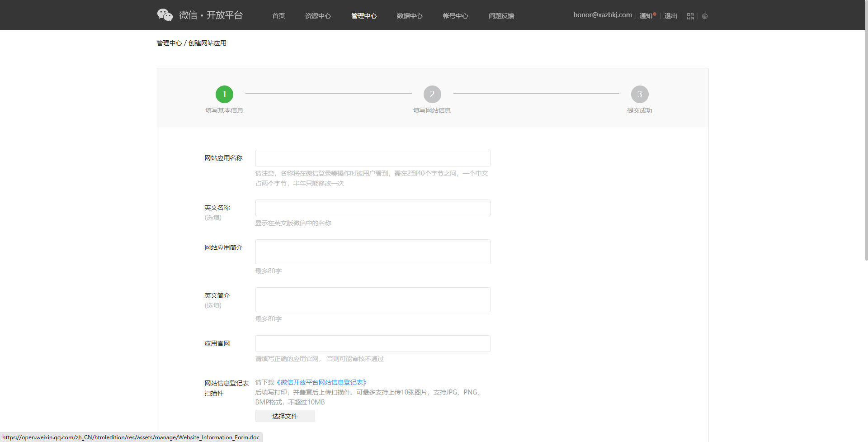868x442 pixels.
Task: Open 数据中心 navigation item
Action: (410, 16)
